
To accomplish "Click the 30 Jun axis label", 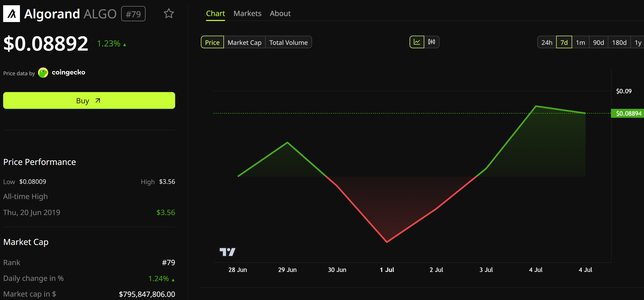I will click(337, 270).
